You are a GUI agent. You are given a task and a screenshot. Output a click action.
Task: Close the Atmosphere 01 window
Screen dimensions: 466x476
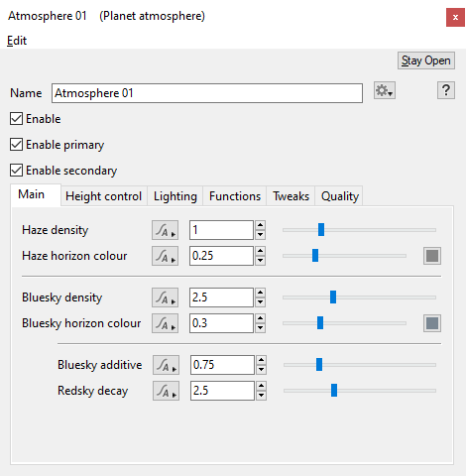tap(455, 18)
